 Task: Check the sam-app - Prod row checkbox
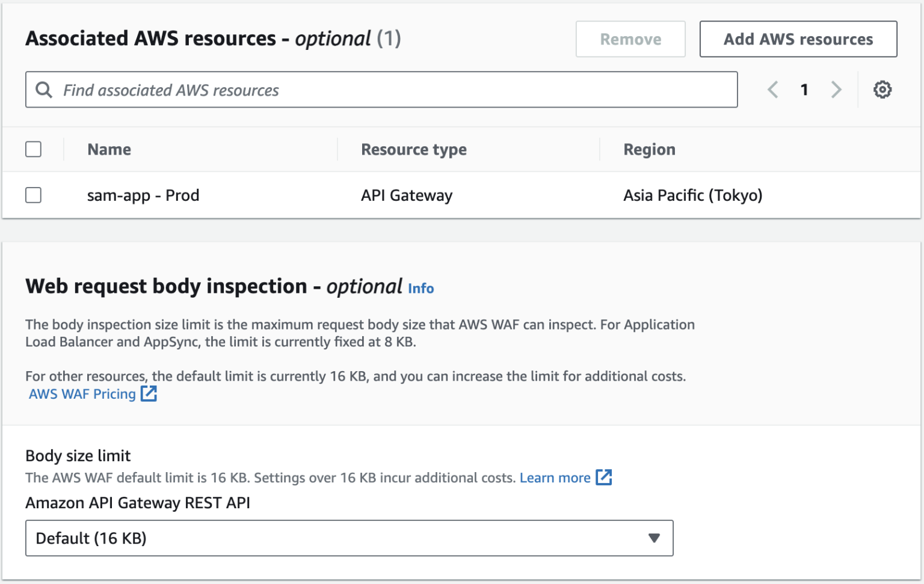33,195
